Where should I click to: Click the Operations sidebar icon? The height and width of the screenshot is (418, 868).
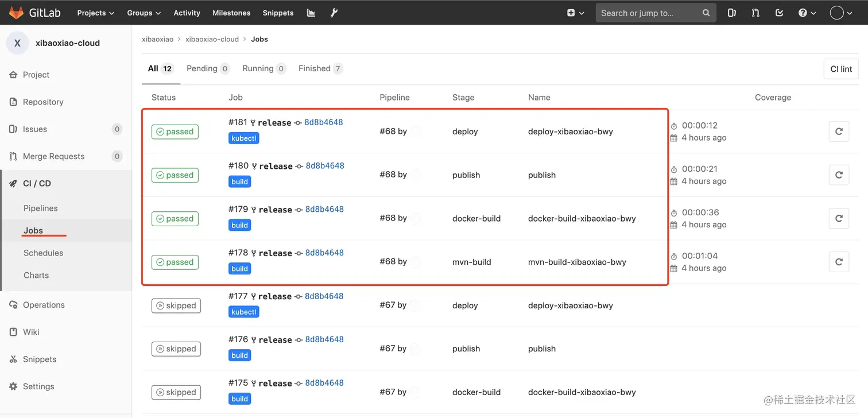pos(13,305)
